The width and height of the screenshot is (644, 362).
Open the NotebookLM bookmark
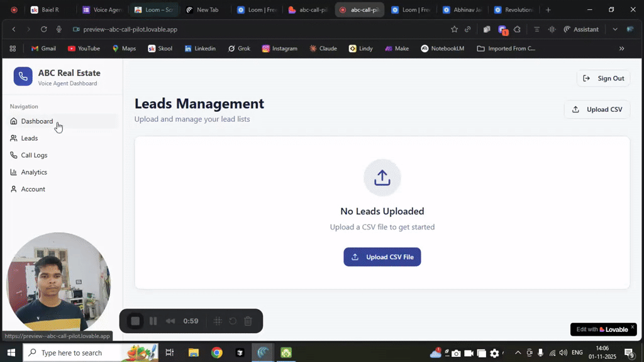click(x=443, y=48)
